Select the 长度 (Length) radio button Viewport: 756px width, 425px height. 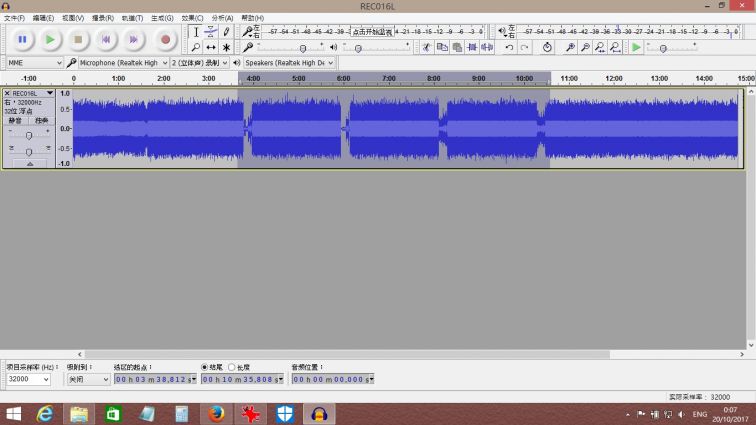pyautogui.click(x=232, y=367)
